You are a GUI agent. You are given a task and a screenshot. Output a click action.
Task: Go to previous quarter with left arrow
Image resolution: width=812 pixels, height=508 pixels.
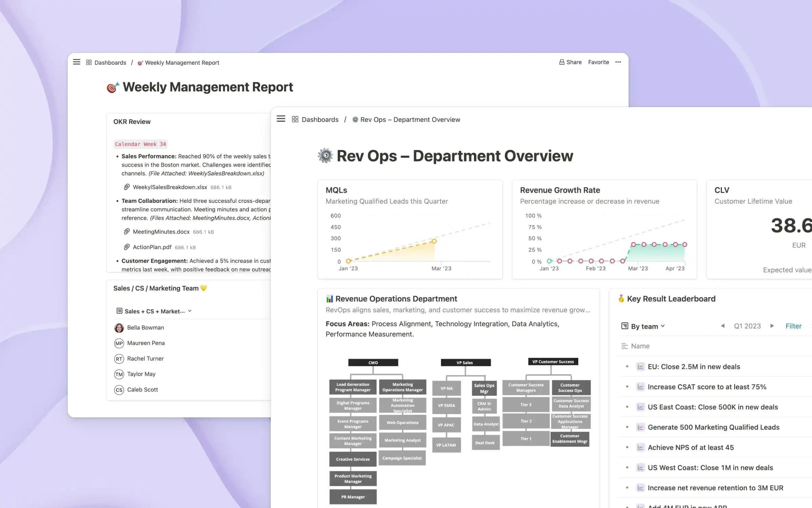pos(722,326)
